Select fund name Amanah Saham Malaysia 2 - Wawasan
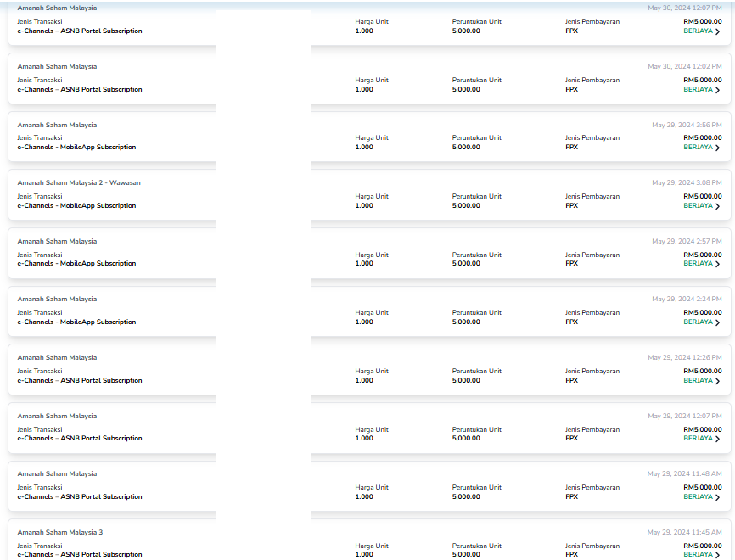Image resolution: width=735 pixels, height=560 pixels. coord(79,182)
